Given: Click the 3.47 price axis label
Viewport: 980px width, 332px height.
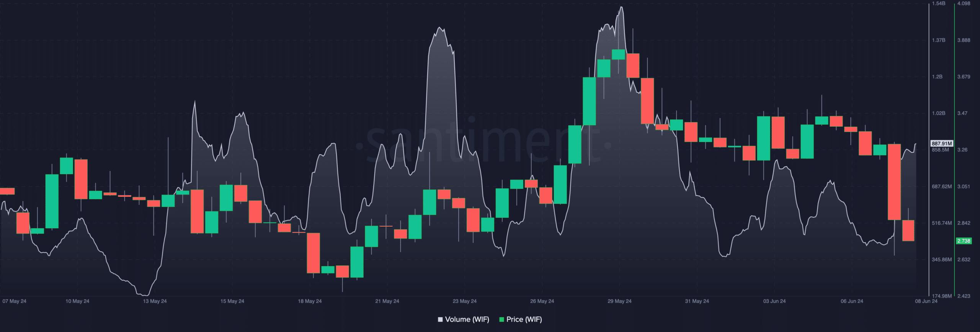Looking at the screenshot, I should (x=962, y=113).
